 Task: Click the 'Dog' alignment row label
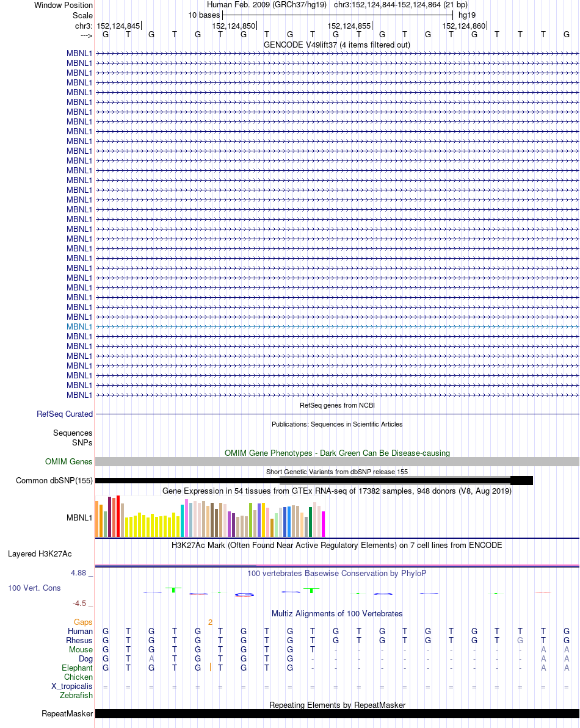coord(86,659)
